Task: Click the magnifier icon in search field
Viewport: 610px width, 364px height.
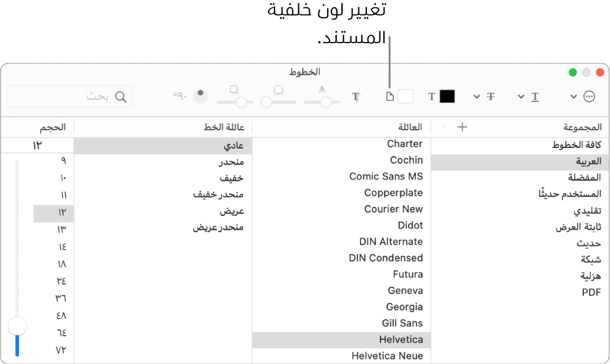Action: [121, 97]
